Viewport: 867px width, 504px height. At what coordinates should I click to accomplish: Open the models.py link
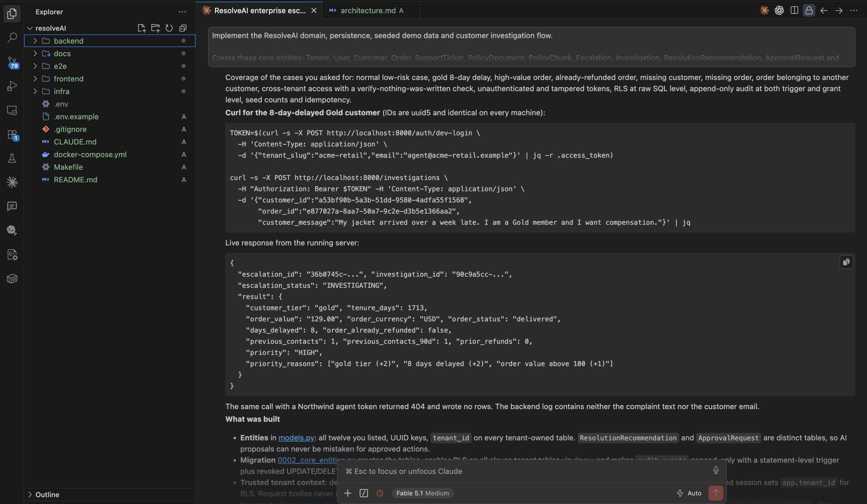click(296, 438)
